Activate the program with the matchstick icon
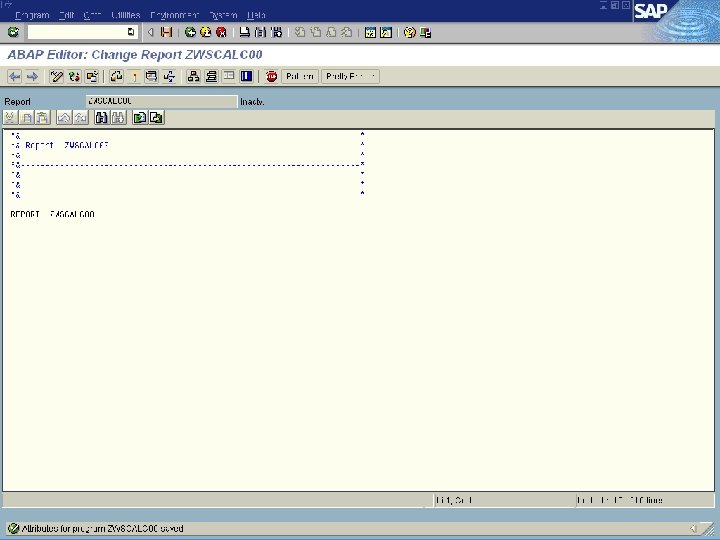 135,76
